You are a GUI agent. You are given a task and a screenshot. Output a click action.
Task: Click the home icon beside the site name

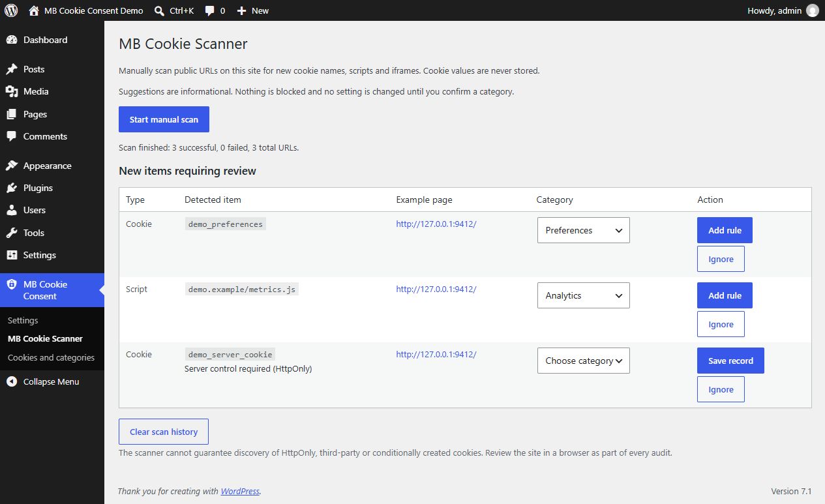(34, 10)
